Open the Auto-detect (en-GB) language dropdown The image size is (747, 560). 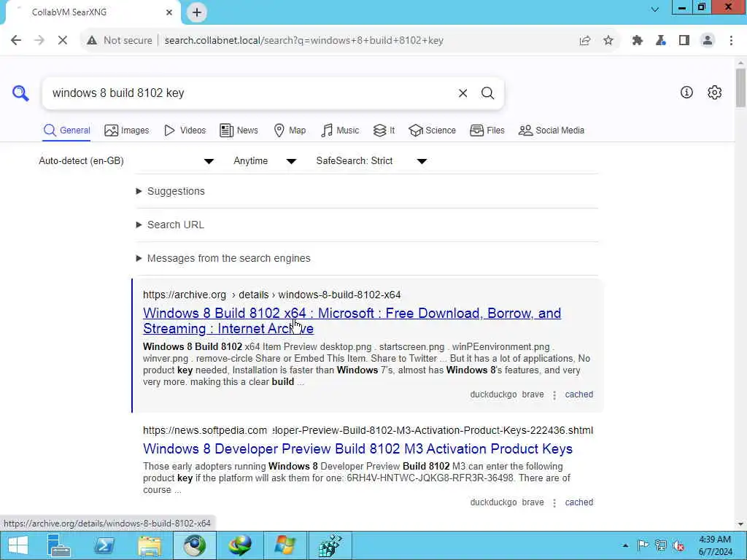coord(126,161)
